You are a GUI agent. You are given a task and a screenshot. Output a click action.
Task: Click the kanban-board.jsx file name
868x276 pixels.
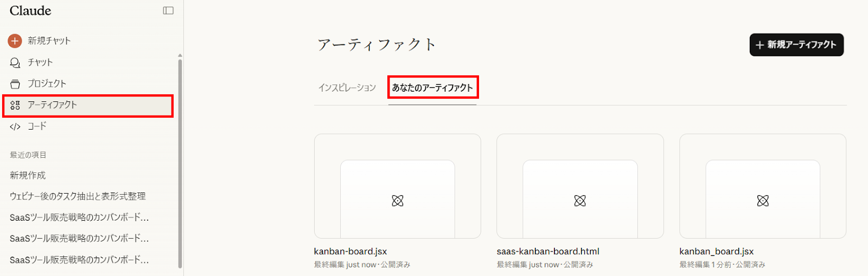350,251
